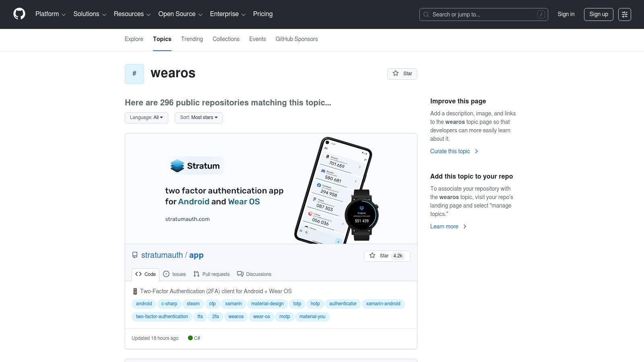Click the '#' topic badge beside wearos
644x362 pixels.
[134, 74]
